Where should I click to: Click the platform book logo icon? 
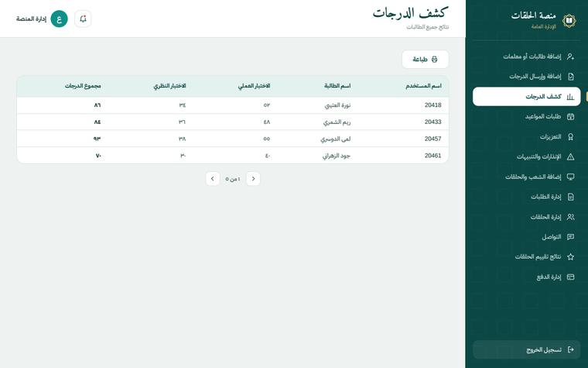point(569,21)
